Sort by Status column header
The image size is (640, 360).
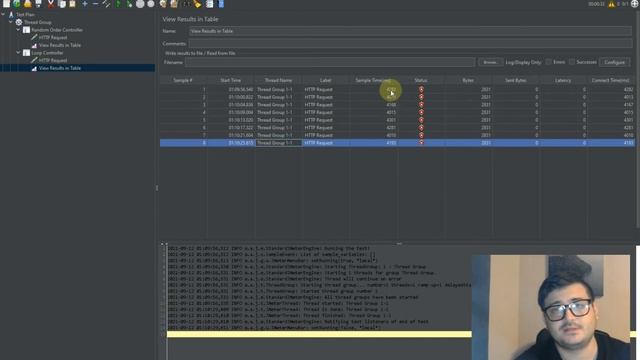[421, 80]
